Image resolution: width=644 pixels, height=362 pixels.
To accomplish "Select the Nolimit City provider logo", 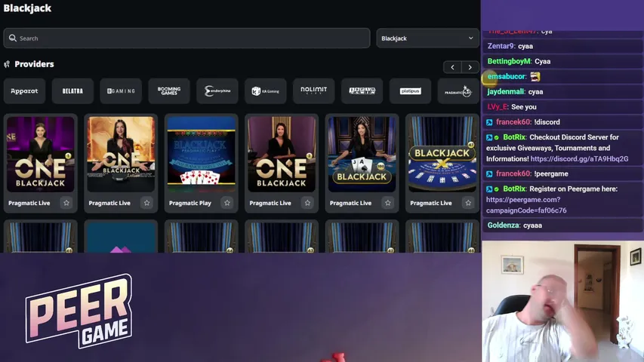I will click(x=314, y=91).
